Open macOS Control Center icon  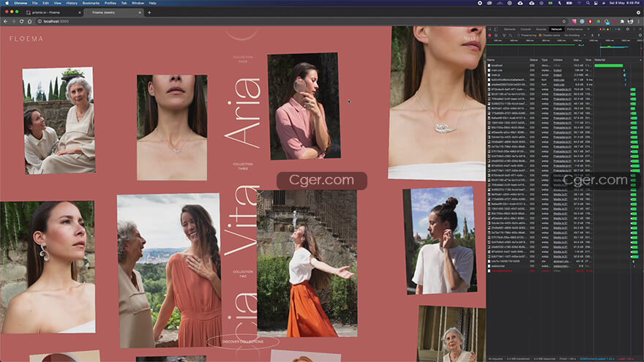point(596,3)
